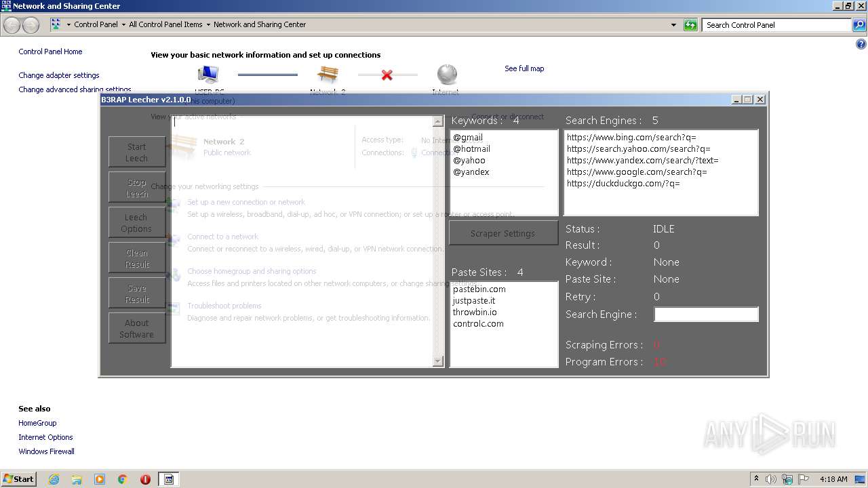The image size is (868, 488).
Task: Expand the Control Panel breadcrumb dropdown arrow
Action: click(x=123, y=25)
